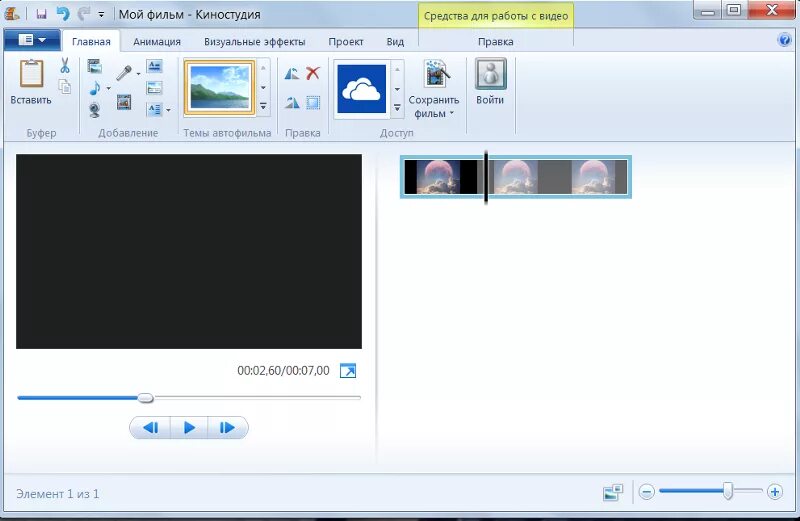Change the thumbnail size icon in status bar
Screen dimensions: 800x521
point(613,492)
